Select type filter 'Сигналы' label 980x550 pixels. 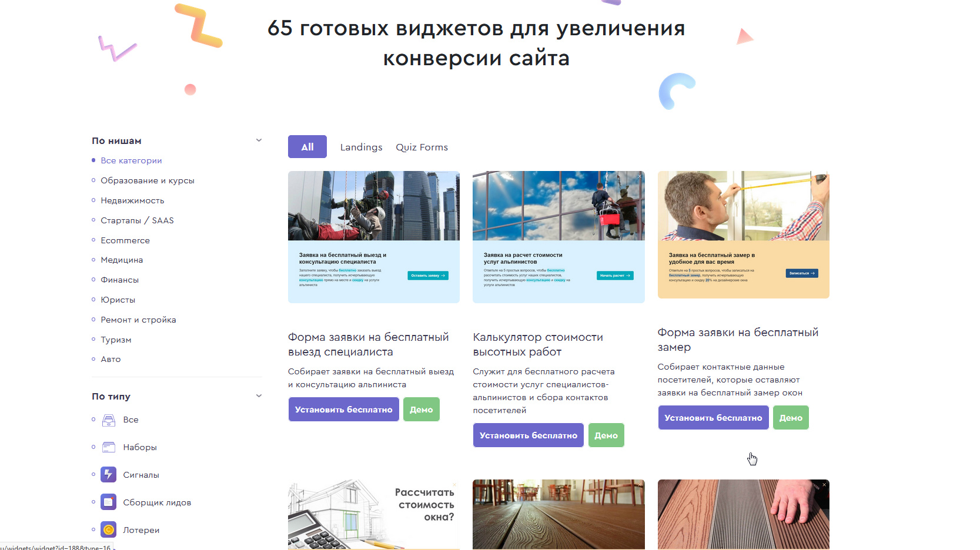coord(141,475)
